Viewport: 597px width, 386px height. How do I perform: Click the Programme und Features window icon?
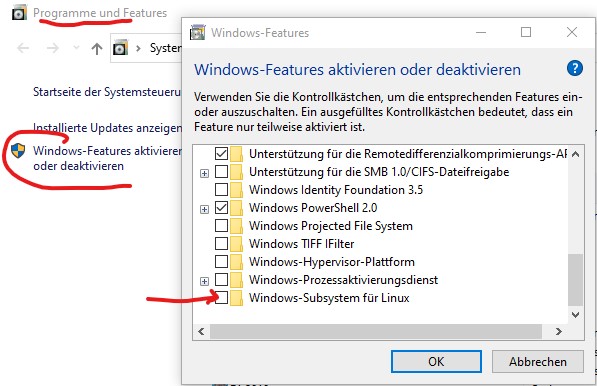point(19,13)
